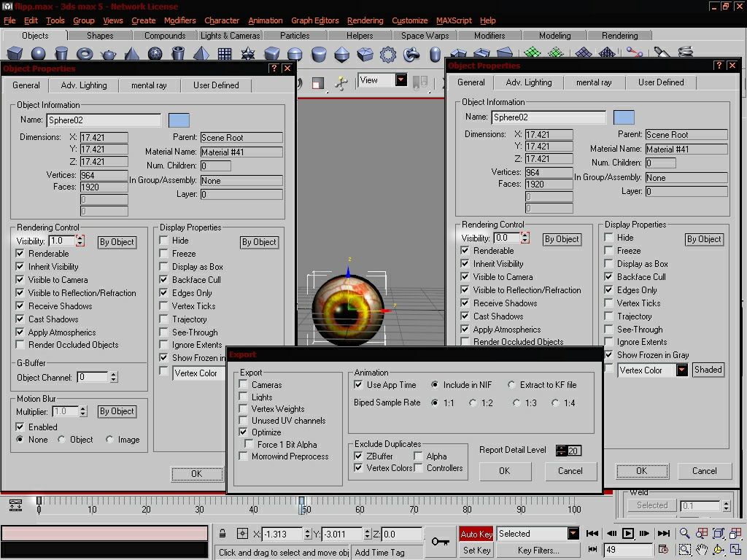Image resolution: width=747 pixels, height=560 pixels.
Task: Select the Torus primitive icon
Action: pyautogui.click(x=85, y=53)
